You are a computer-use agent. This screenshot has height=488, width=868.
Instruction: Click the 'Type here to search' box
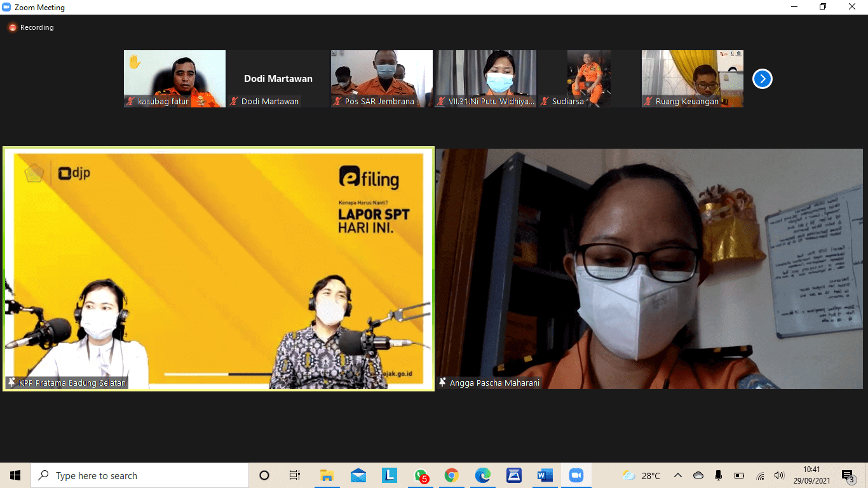pos(140,475)
